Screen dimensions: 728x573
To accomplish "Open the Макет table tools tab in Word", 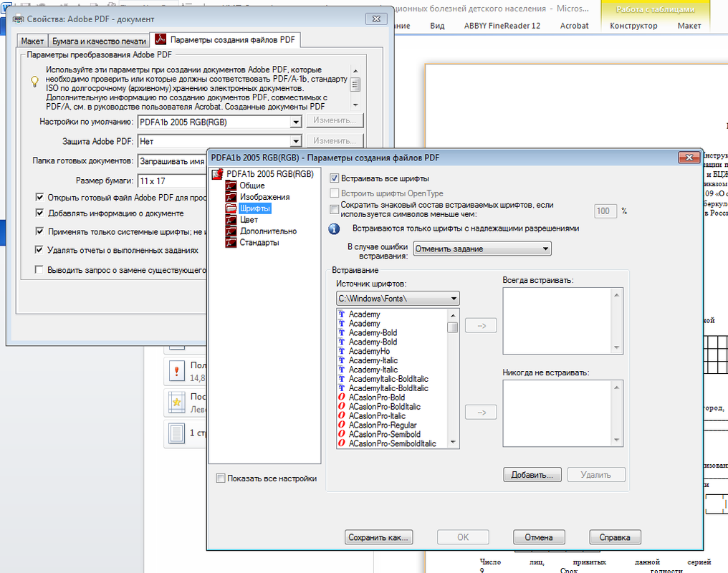I will coord(689,26).
